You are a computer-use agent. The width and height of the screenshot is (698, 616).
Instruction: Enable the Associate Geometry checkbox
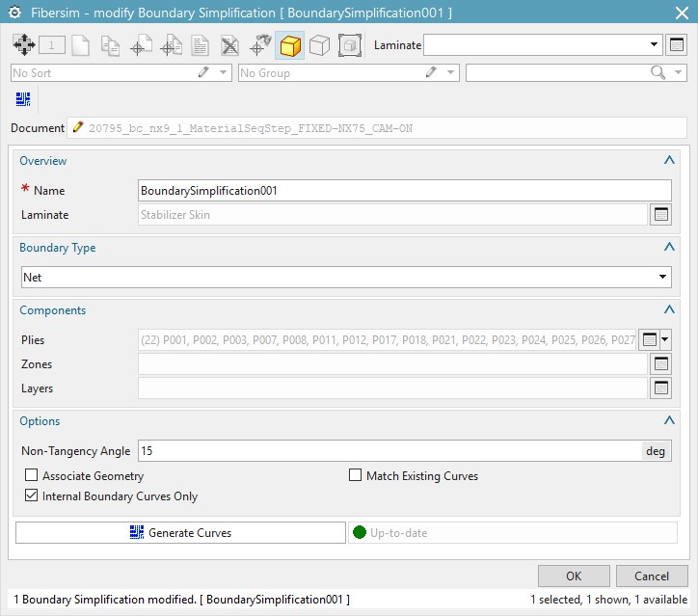pos(32,476)
